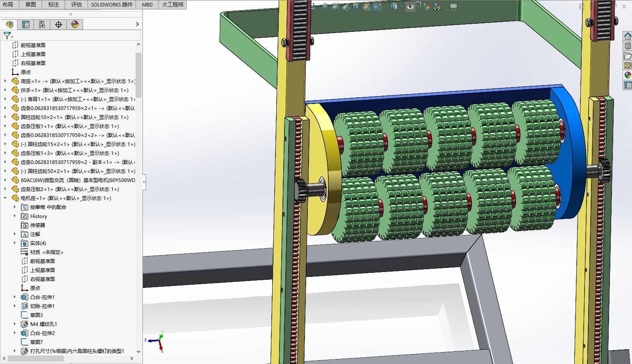Open the View Orientation cube

click(377, 7)
